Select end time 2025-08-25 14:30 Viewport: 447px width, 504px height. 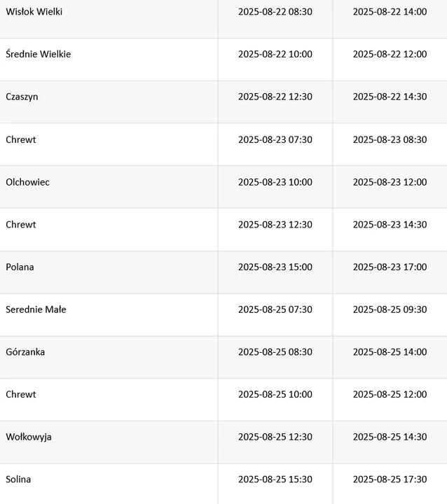390,437
